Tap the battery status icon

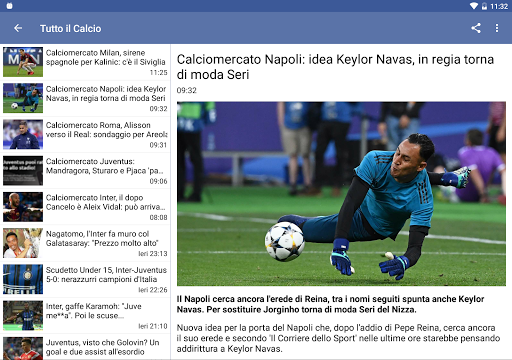pos(484,6)
